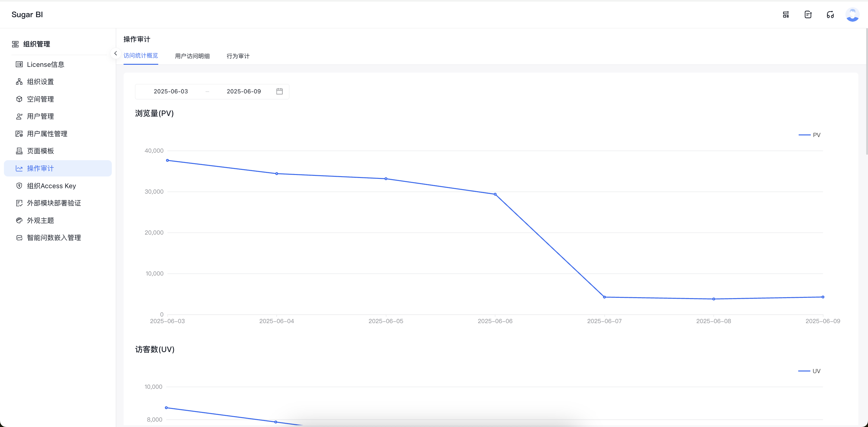Click the Sugar BI logo text
The image size is (868, 427).
(x=27, y=14)
